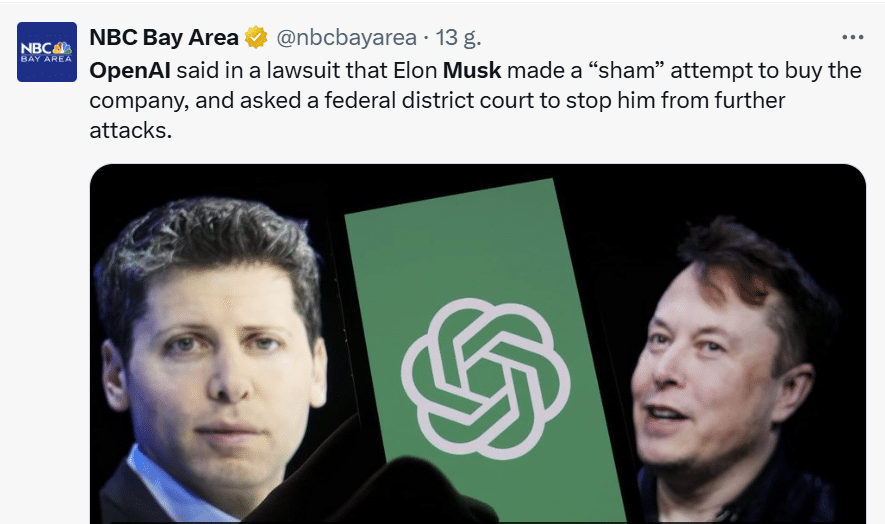This screenshot has width=885, height=524.
Task: Select the bold word OpenAI in the tweet
Action: click(x=130, y=71)
